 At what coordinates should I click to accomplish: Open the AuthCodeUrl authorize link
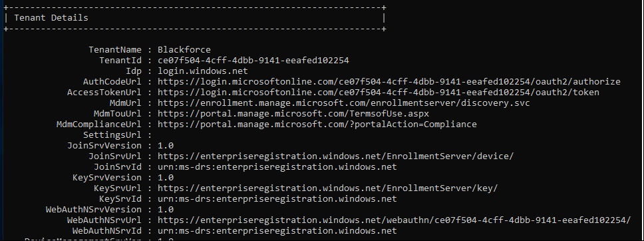coord(389,81)
